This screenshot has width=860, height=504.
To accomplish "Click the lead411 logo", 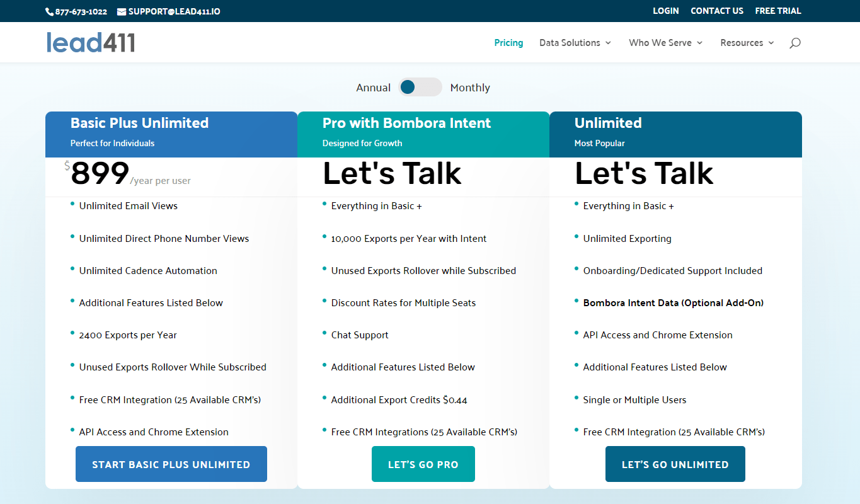I will 90,42.
